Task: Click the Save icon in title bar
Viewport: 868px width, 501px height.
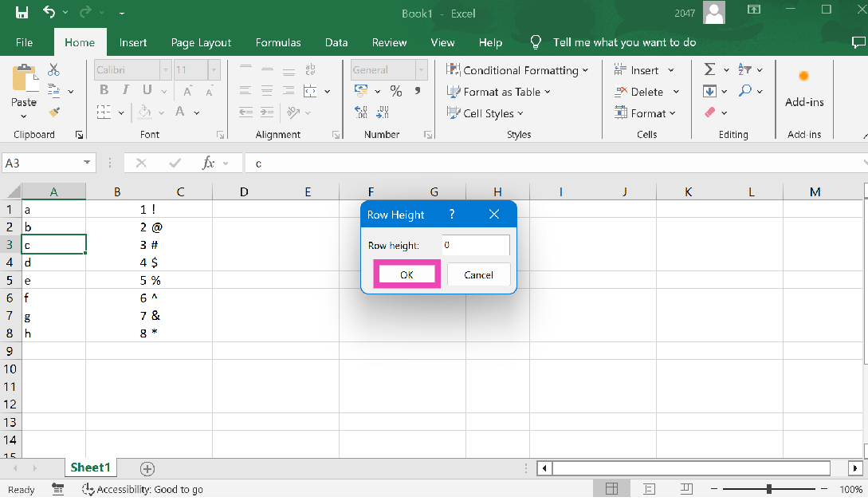Action: [22, 13]
